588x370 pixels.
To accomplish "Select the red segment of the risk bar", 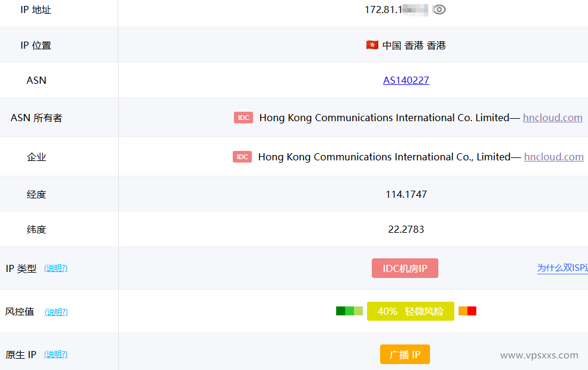I will 472,311.
